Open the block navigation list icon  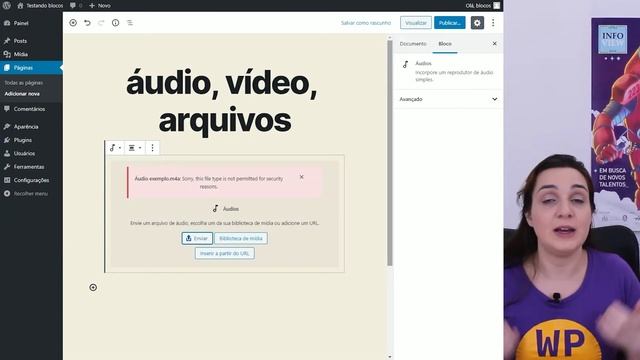(130, 23)
